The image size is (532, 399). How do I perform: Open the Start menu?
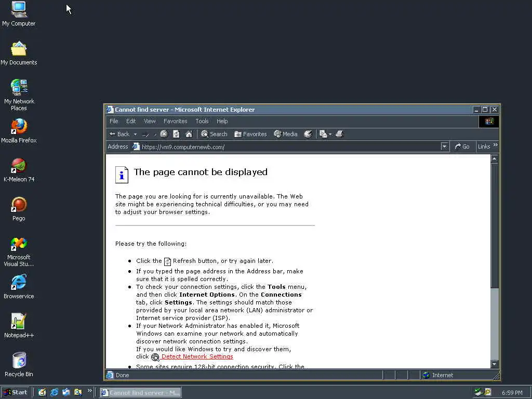click(16, 393)
